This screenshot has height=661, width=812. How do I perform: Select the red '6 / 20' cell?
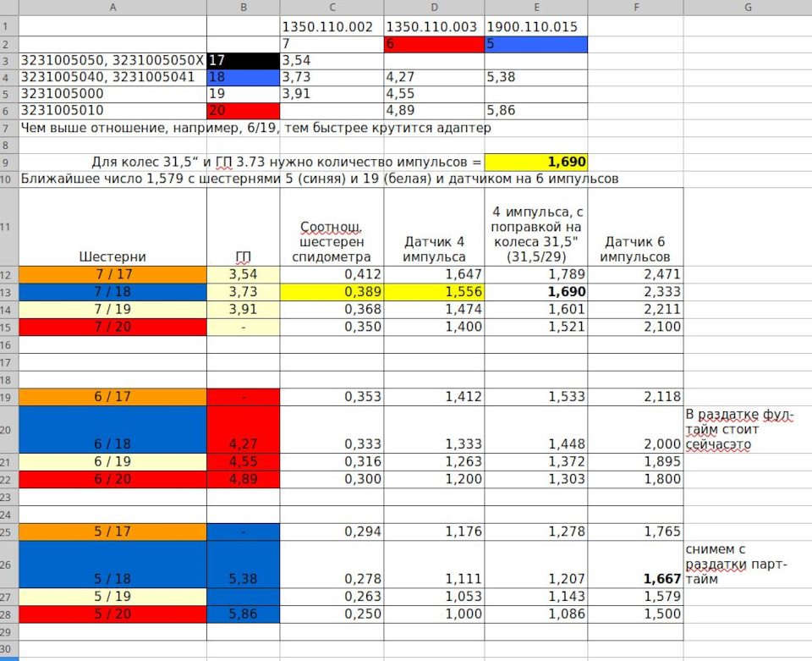(x=112, y=479)
